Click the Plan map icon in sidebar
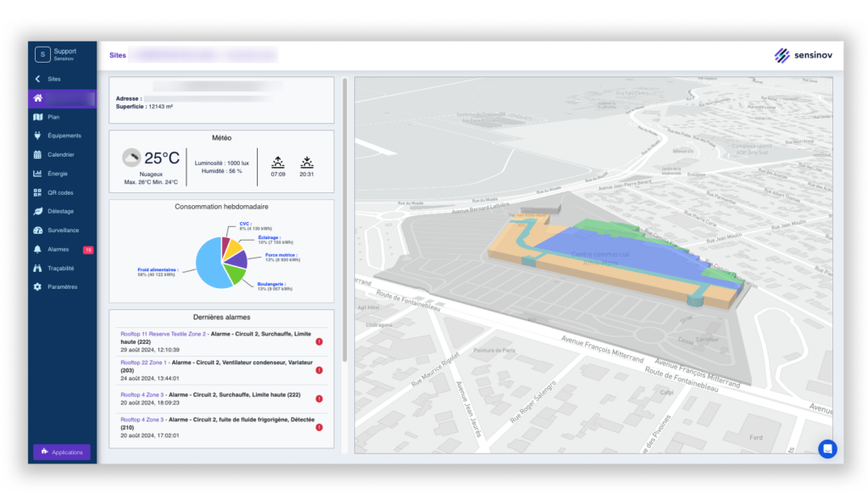 click(37, 117)
